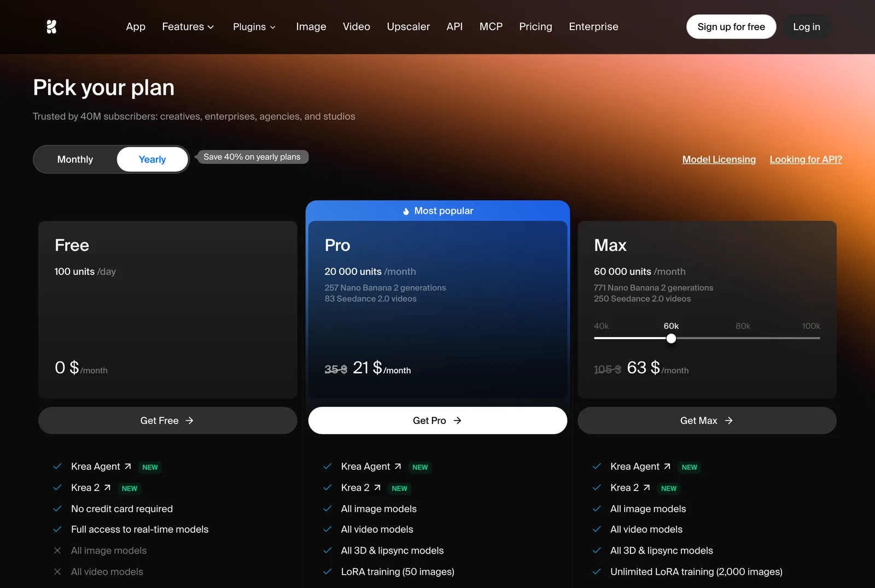Click checkmark beside Unlimited LoRA training
Viewport: 875px width, 588px height.
597,572
